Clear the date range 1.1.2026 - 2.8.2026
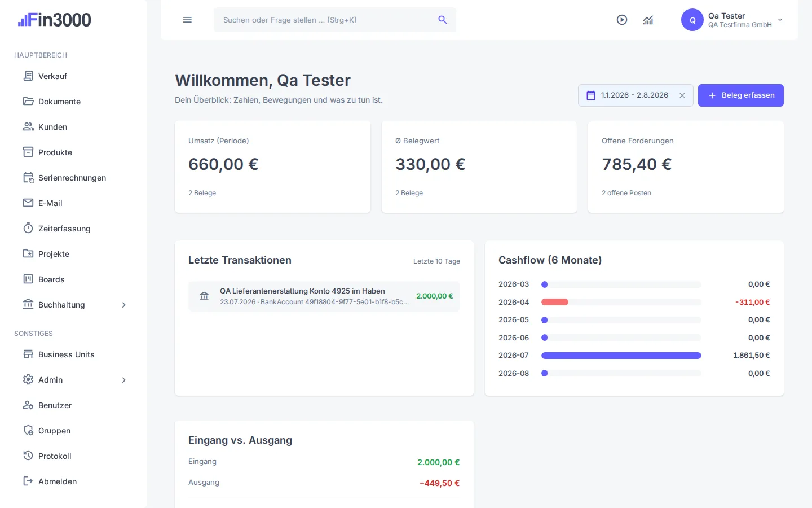Screen dimensions: 812x508 pyautogui.click(x=682, y=95)
